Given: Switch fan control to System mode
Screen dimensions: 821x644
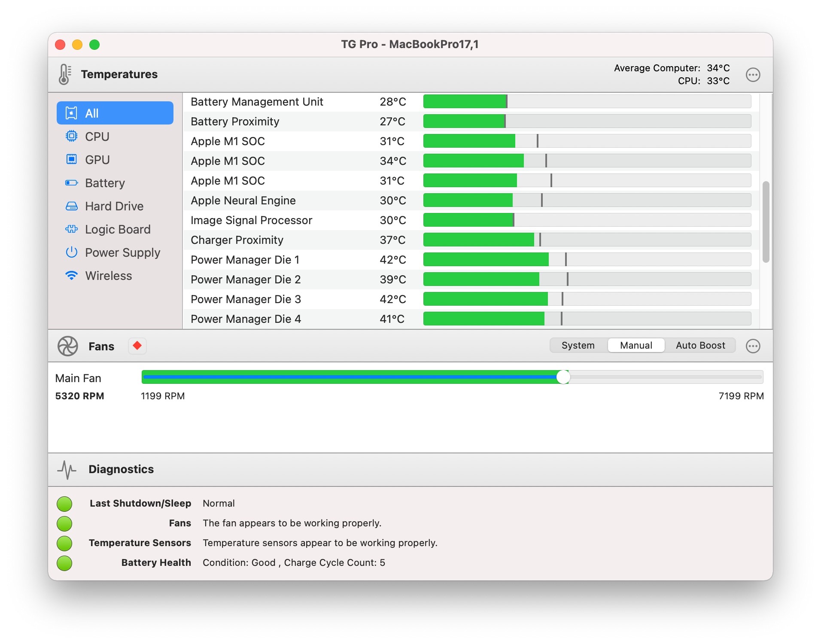Looking at the screenshot, I should (578, 346).
